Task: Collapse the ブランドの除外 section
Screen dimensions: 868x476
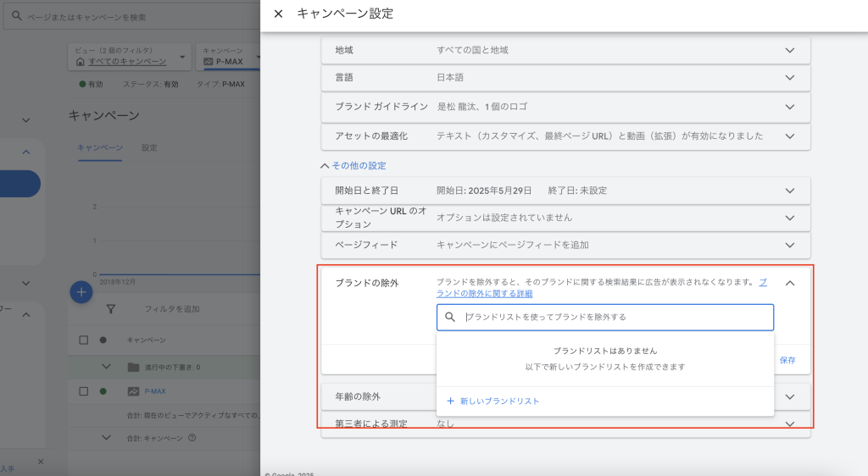Action: coord(789,283)
